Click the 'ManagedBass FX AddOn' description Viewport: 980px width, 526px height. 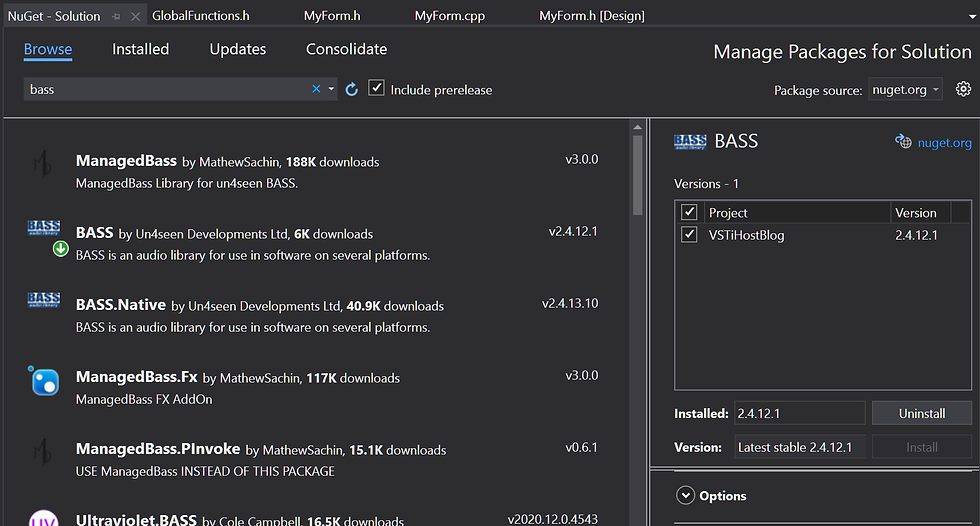coord(144,399)
